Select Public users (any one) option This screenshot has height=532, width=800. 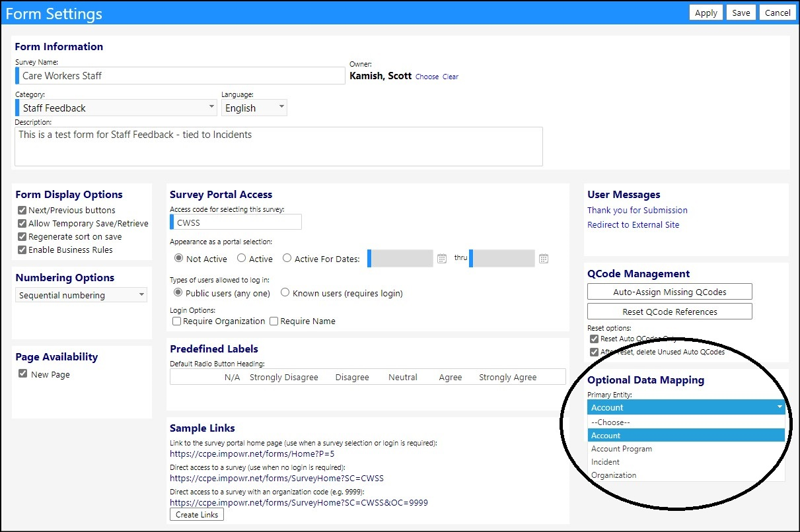pyautogui.click(x=178, y=292)
